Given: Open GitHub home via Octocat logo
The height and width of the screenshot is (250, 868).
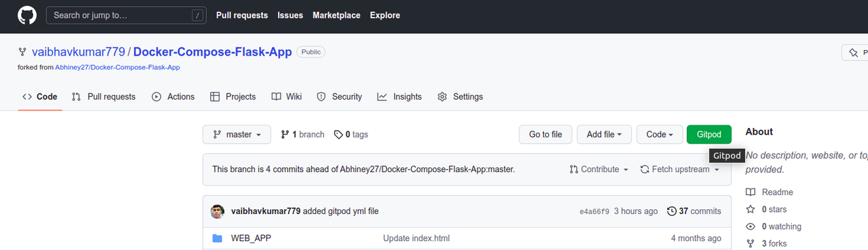Looking at the screenshot, I should 26,15.
